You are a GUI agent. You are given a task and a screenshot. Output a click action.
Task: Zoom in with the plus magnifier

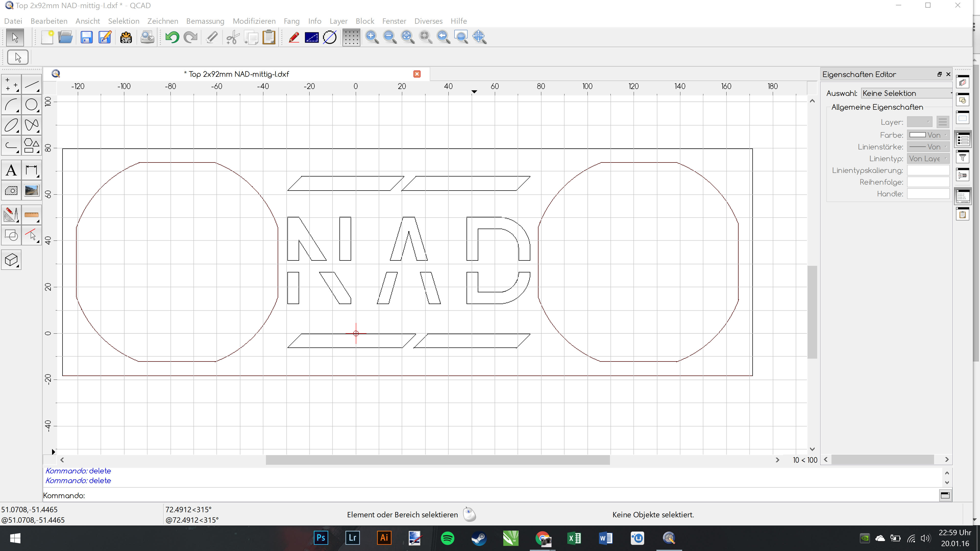pyautogui.click(x=372, y=37)
